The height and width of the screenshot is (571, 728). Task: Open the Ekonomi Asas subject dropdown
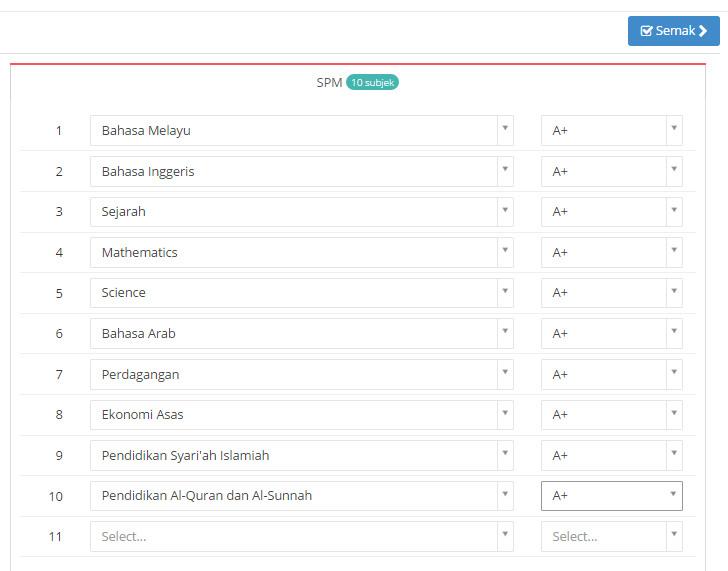[x=302, y=415]
